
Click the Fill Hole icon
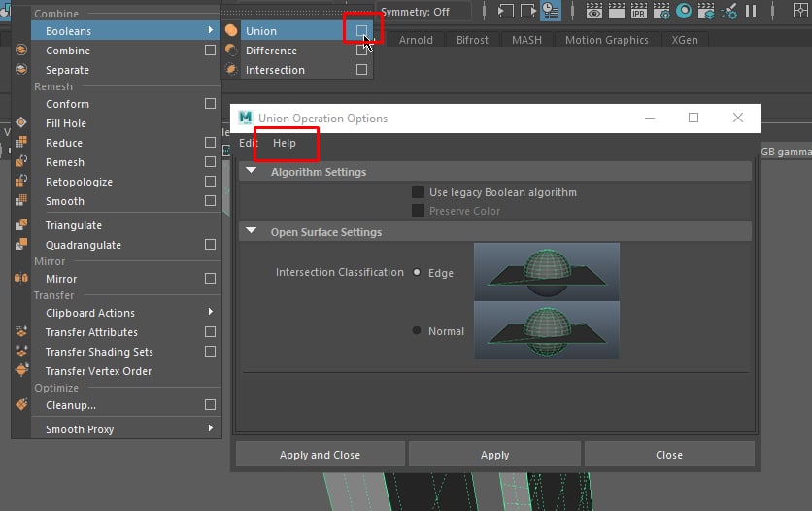21,122
